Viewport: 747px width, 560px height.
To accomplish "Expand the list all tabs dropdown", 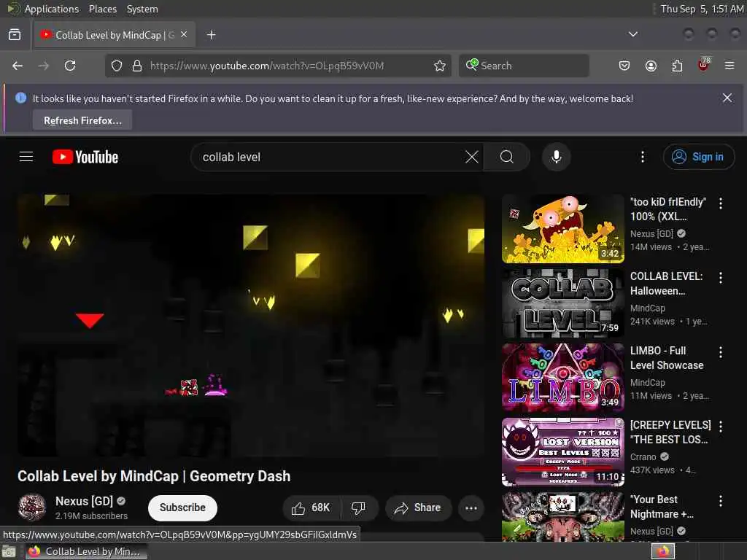I will click(x=632, y=34).
